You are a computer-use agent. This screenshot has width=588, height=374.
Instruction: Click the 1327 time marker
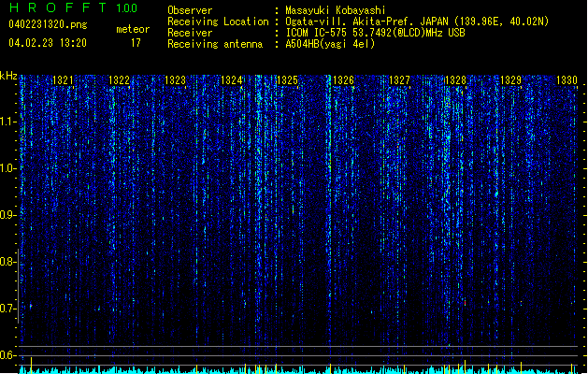click(399, 80)
